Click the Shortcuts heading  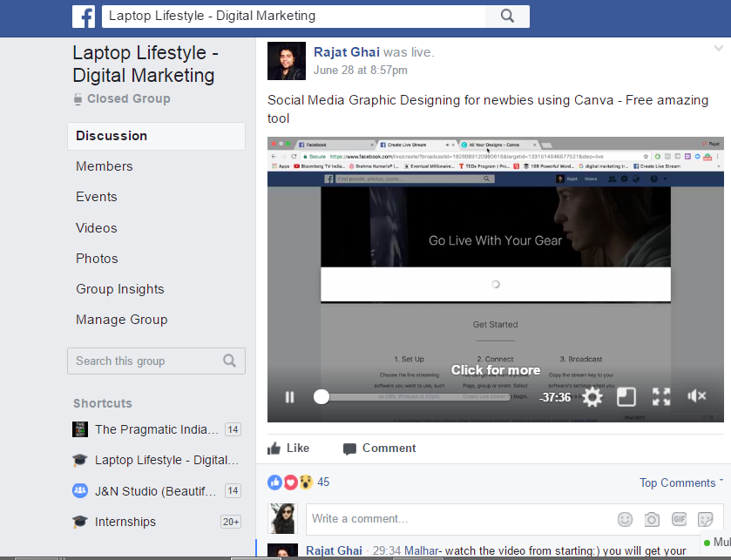point(103,403)
